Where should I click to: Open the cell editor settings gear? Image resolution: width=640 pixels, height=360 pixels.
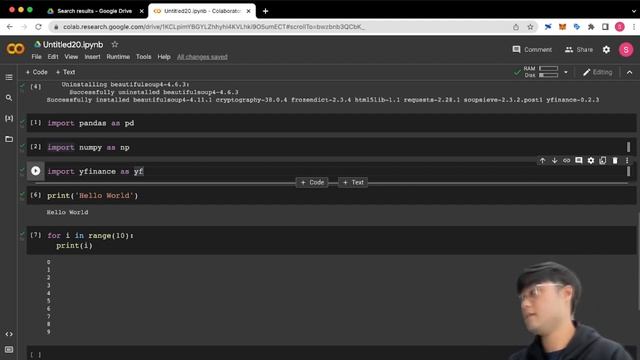(591, 160)
